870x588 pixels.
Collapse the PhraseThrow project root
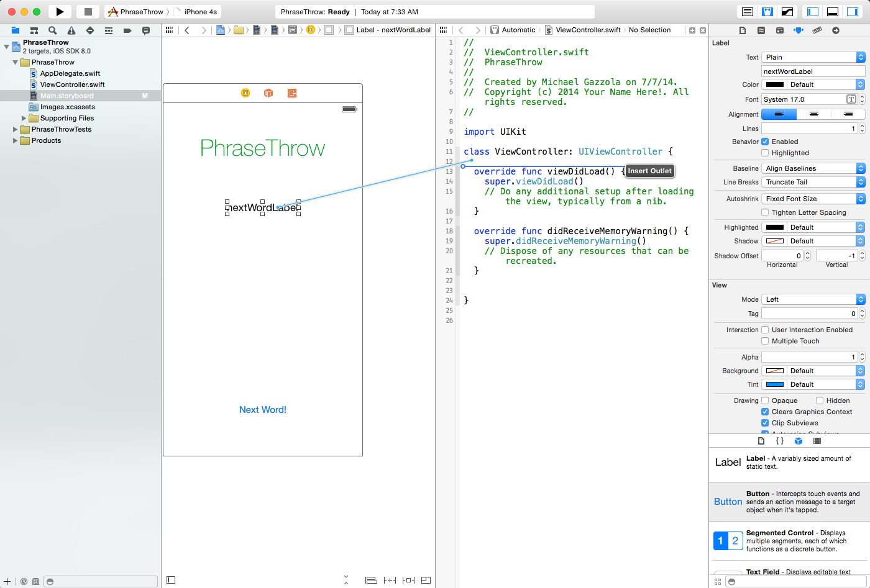point(7,47)
